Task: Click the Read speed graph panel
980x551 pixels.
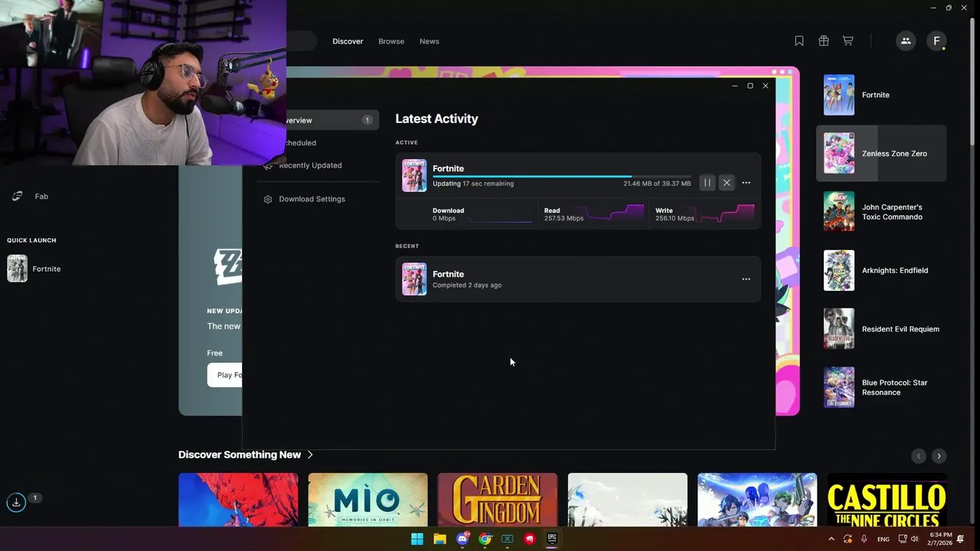Action: coord(593,214)
